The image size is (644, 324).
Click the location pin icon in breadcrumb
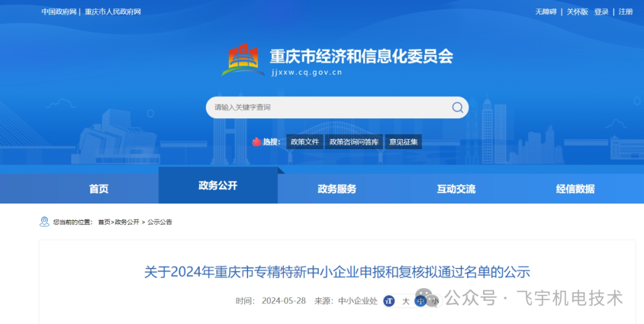tap(44, 221)
